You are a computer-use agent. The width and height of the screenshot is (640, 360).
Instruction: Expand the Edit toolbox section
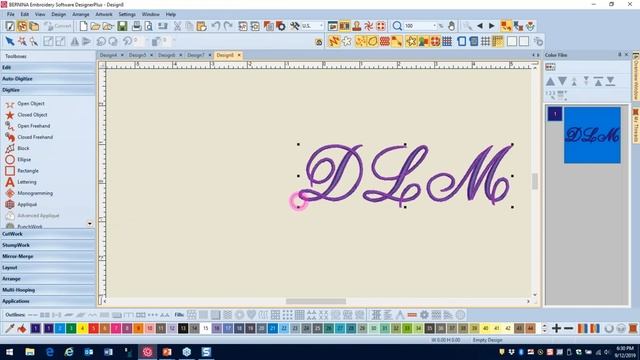pyautogui.click(x=48, y=67)
